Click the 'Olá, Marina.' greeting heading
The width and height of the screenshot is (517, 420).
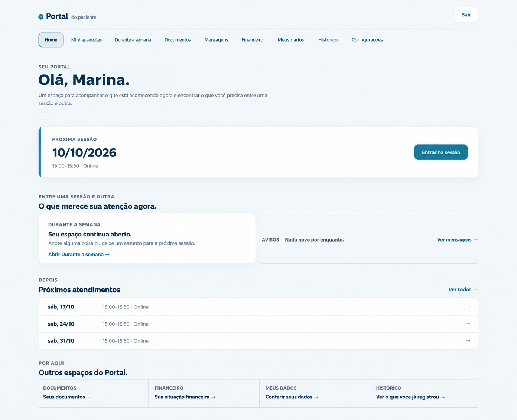pyautogui.click(x=84, y=80)
